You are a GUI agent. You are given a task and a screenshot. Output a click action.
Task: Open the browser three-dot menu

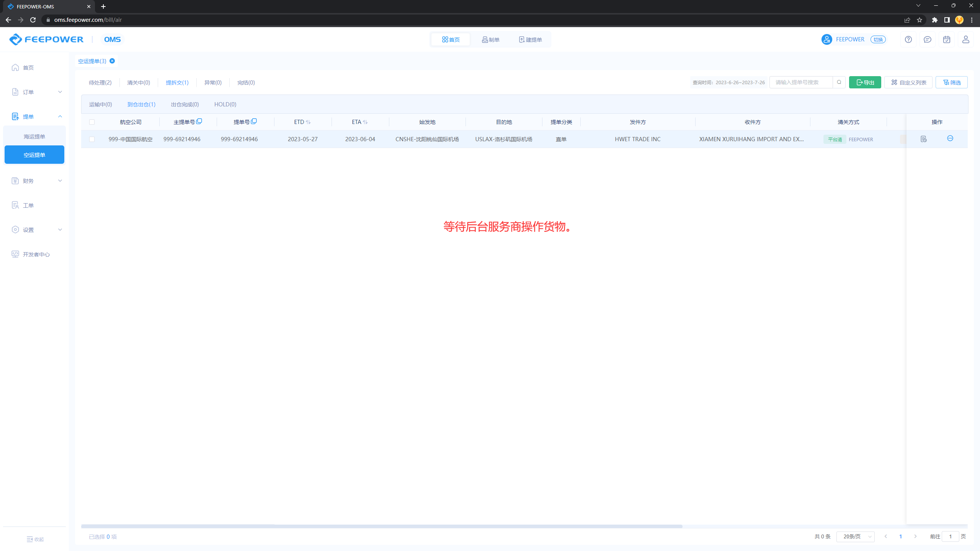(x=972, y=20)
